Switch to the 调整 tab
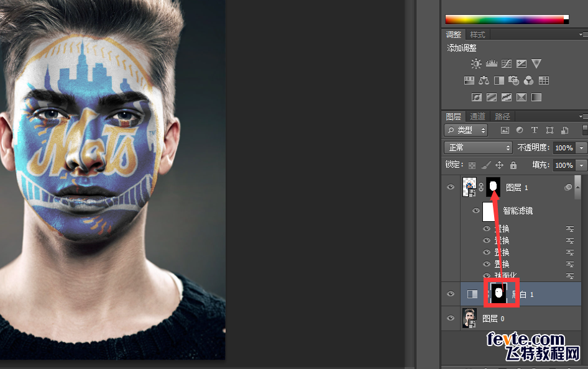Viewport: 588px width, 369px height. pyautogui.click(x=453, y=34)
